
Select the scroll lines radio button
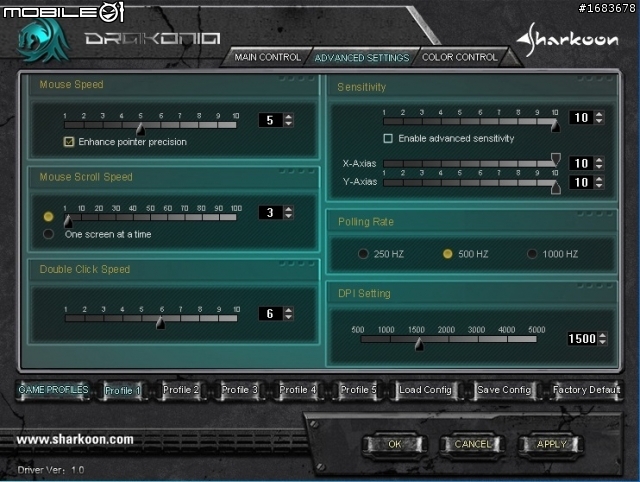[48, 216]
